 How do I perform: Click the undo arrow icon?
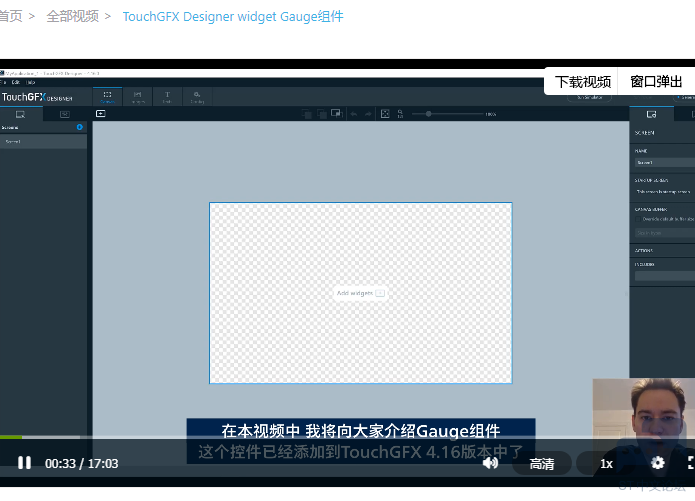click(x=354, y=114)
